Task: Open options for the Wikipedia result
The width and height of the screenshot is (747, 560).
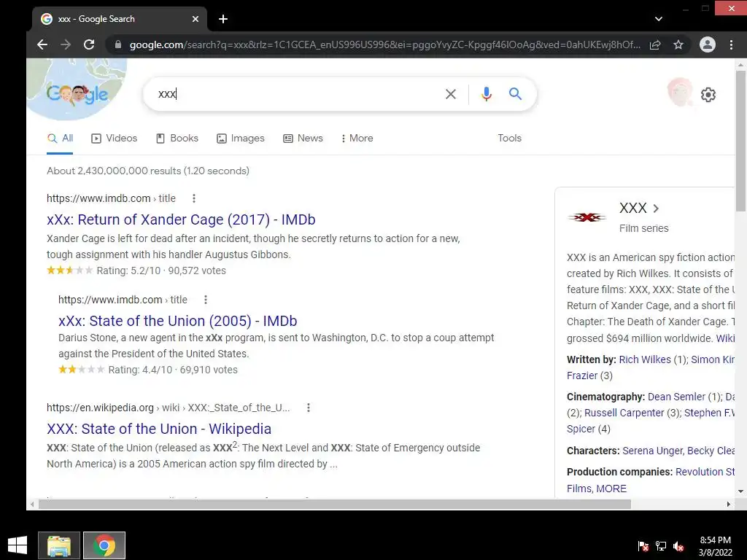Action: coord(309,408)
